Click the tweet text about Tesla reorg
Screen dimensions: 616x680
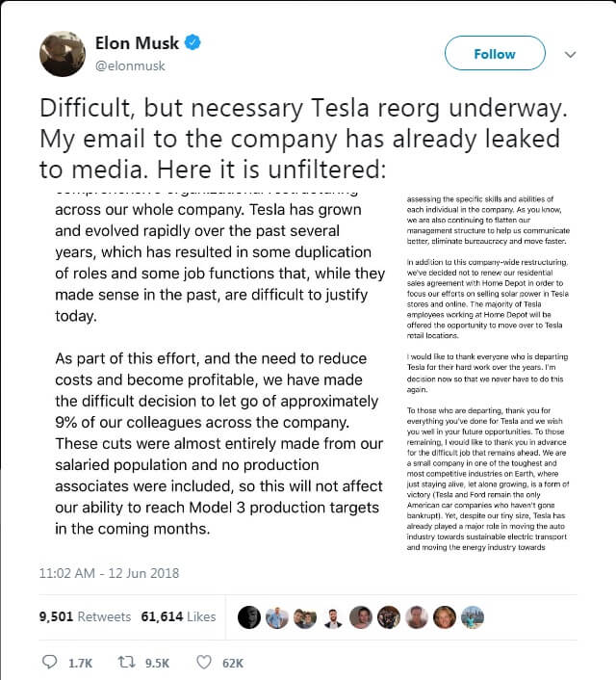click(x=298, y=138)
